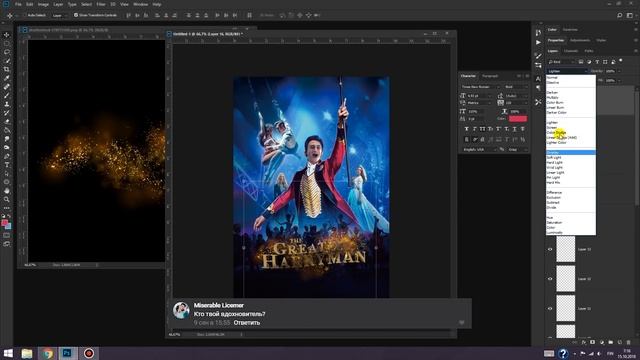Select the Lasso tool
Viewport: 640px width, 360px height.
[7, 52]
